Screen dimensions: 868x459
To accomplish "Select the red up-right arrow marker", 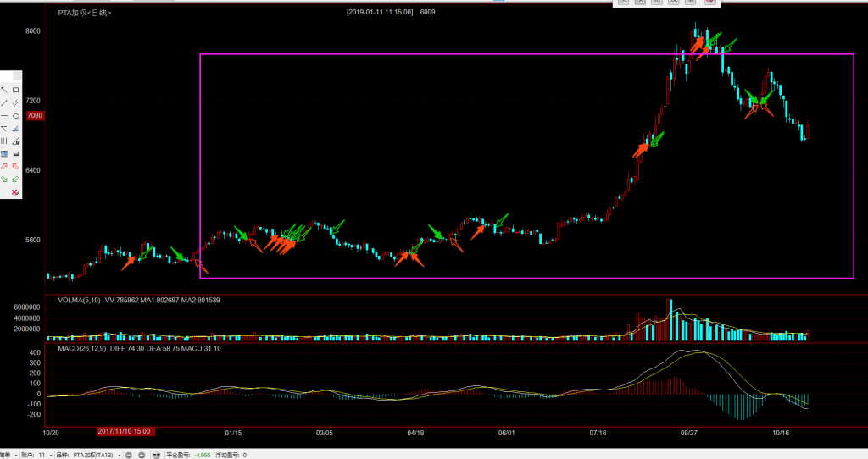I will (x=4, y=167).
